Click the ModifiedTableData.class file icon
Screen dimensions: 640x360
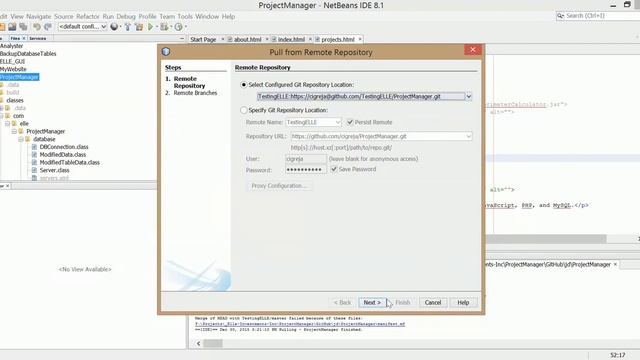[34, 162]
